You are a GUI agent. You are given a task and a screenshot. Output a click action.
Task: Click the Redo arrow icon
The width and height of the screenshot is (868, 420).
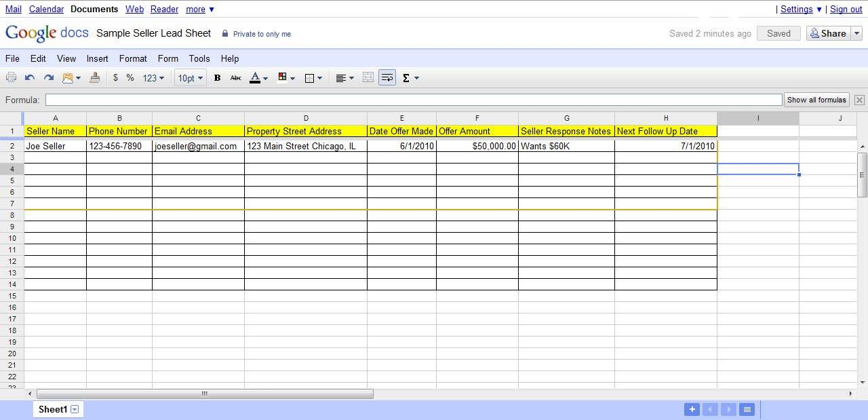click(x=49, y=78)
